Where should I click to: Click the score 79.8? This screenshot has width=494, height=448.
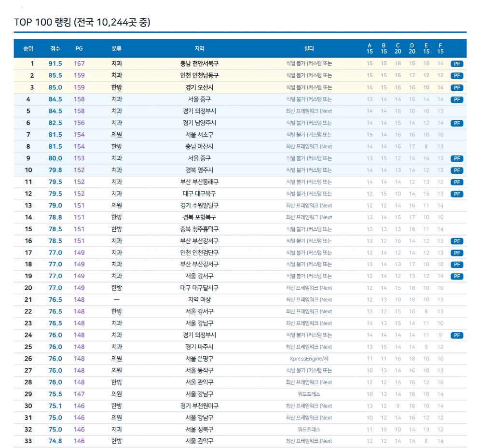coord(55,170)
